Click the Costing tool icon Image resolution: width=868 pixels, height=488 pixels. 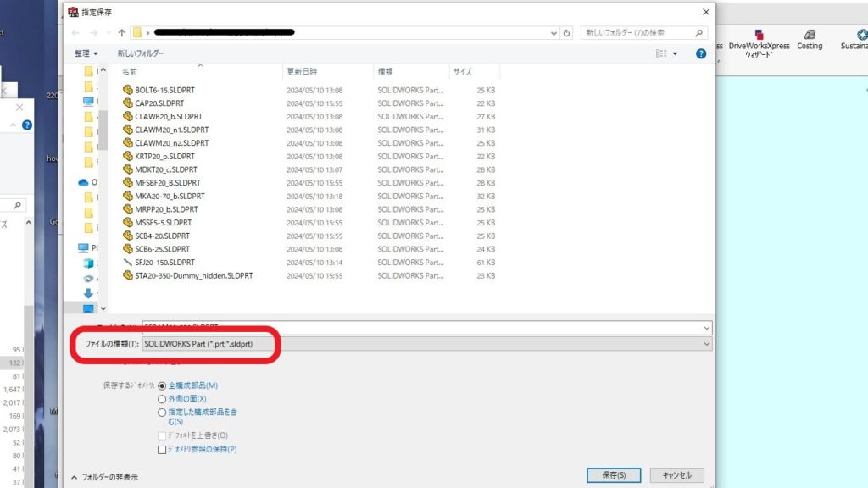[810, 35]
